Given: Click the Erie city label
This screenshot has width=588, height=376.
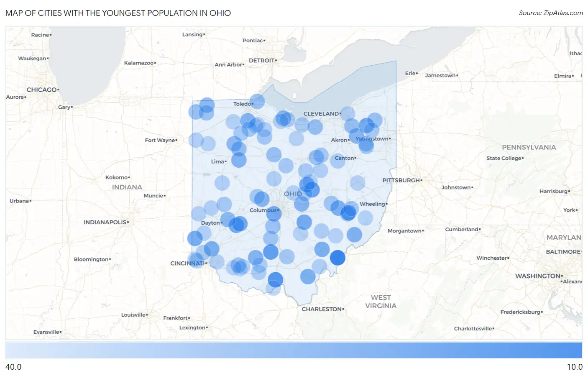Looking at the screenshot, I should tap(410, 74).
